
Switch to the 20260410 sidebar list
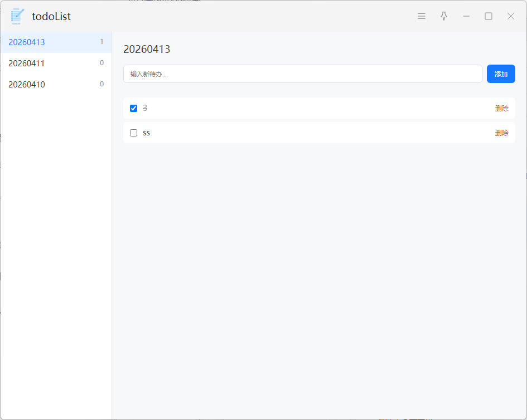tap(27, 85)
